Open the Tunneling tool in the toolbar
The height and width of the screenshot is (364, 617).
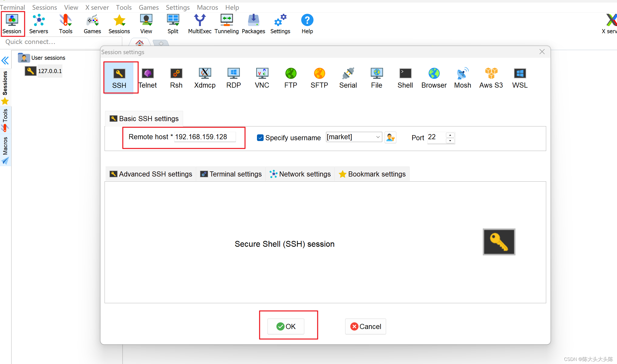click(x=226, y=24)
